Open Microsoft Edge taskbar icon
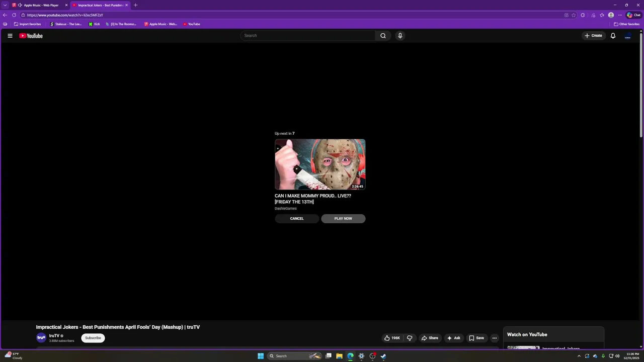The image size is (644, 362). pos(351,356)
